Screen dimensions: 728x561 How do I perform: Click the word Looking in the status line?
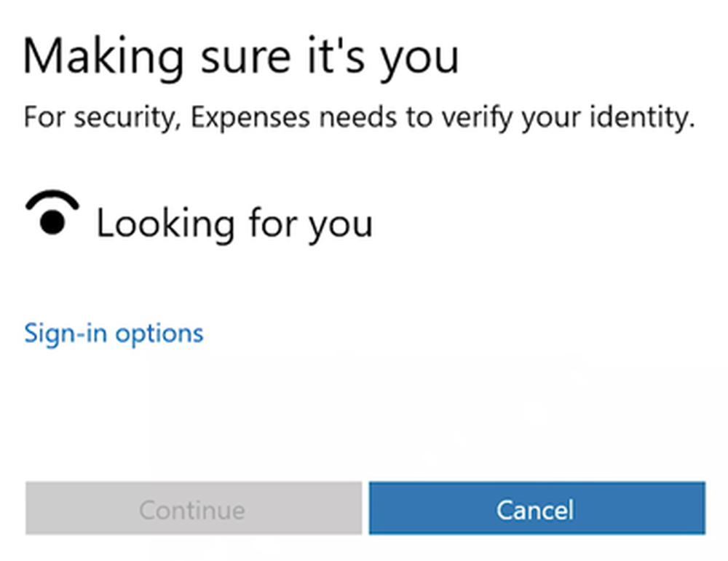point(165,224)
